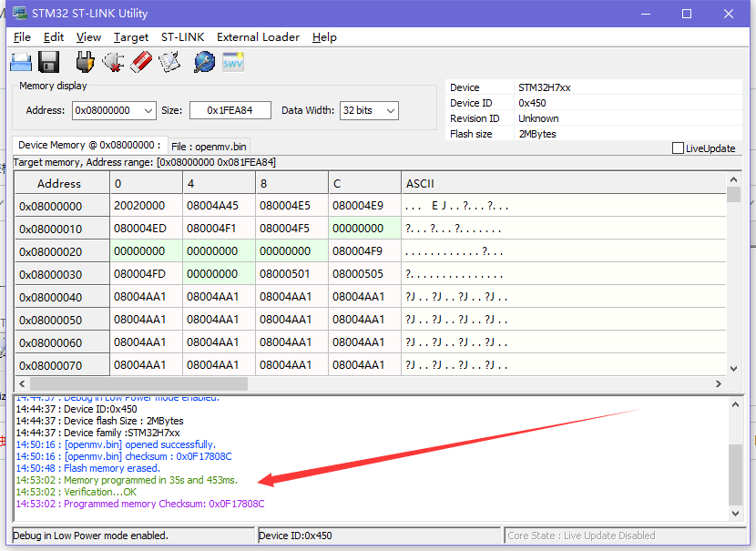
Task: Select memory cell value 080004E9
Action: pos(364,206)
